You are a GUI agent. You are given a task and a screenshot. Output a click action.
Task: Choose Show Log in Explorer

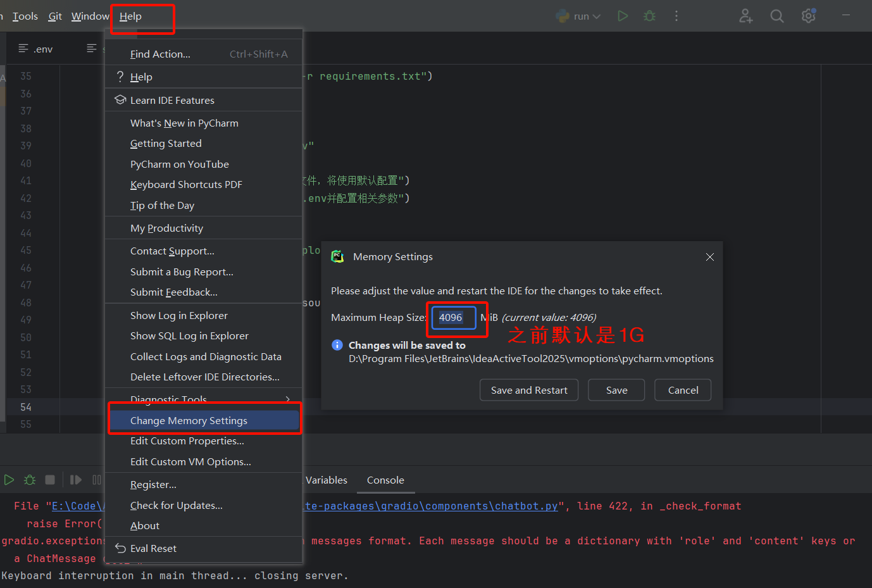click(x=204, y=315)
